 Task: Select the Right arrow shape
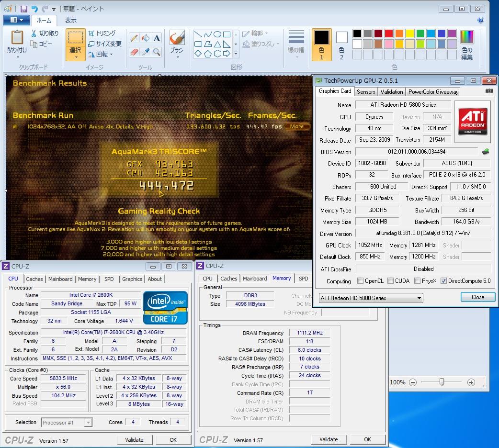click(x=227, y=54)
